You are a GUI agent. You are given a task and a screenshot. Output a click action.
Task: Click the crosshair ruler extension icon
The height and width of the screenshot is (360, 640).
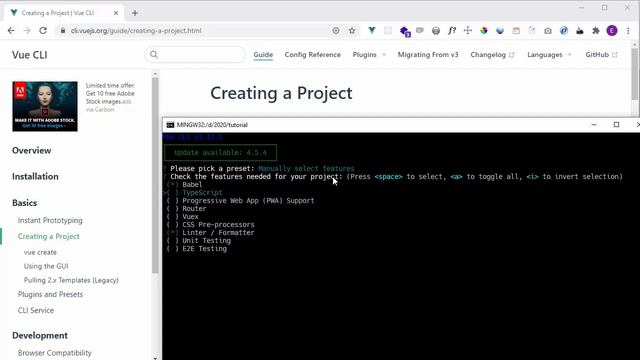(468, 31)
